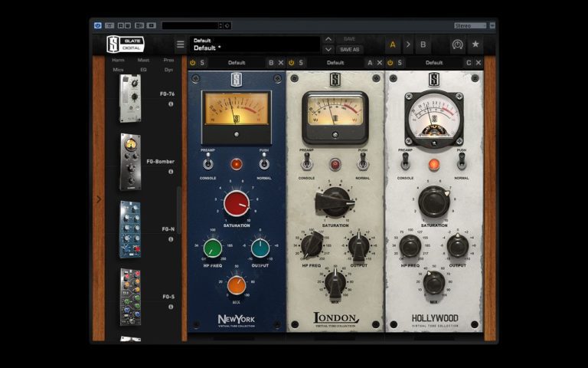Click the round meter icon left of the star

(457, 44)
